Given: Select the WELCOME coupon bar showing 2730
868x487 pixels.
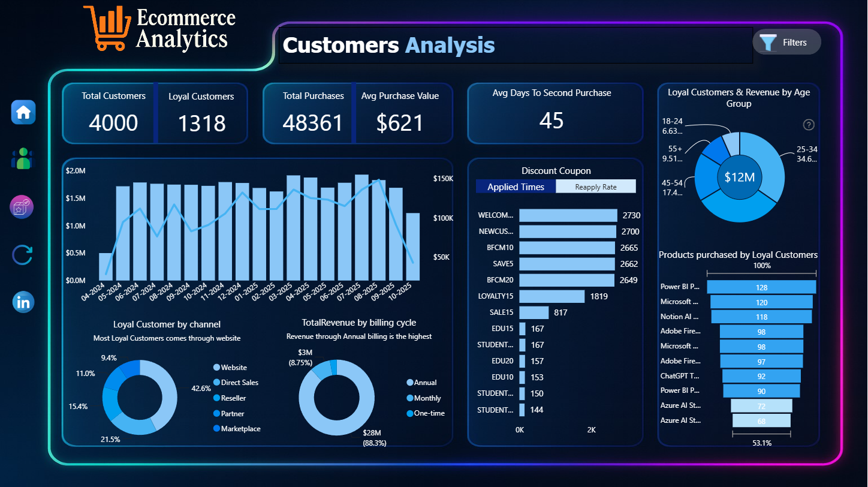Looking at the screenshot, I should [x=568, y=215].
